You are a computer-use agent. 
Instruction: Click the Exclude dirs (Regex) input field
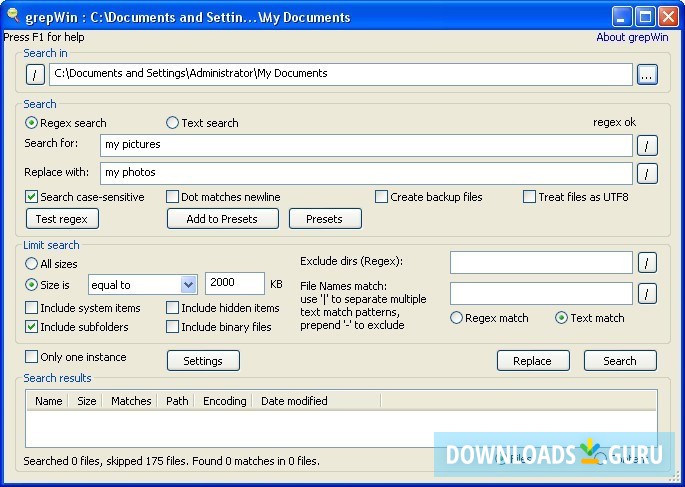coord(541,262)
